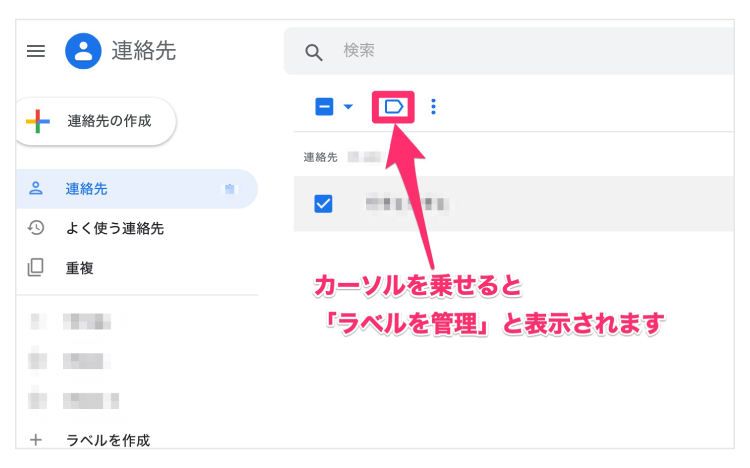This screenshot has width=750, height=468.
Task: Select 連絡先 in the sidebar
Action: [137, 189]
